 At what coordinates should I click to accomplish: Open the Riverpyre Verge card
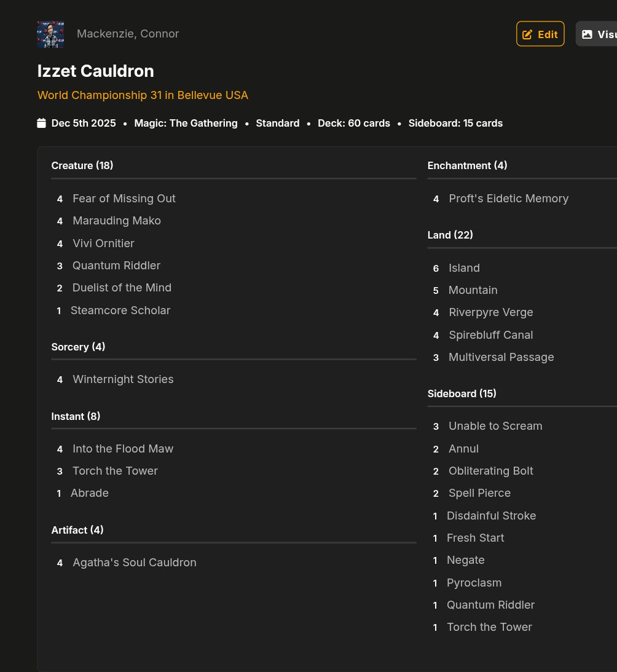(x=490, y=312)
